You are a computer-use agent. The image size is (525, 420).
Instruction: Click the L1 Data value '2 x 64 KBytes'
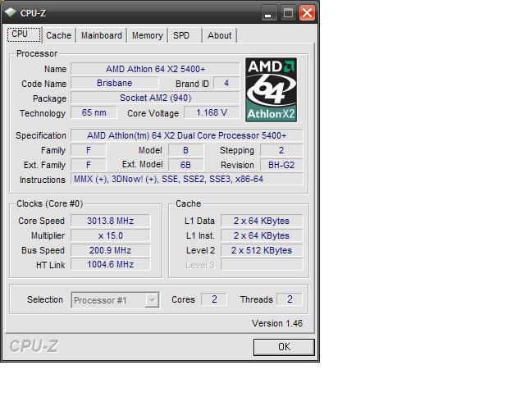[x=262, y=221]
